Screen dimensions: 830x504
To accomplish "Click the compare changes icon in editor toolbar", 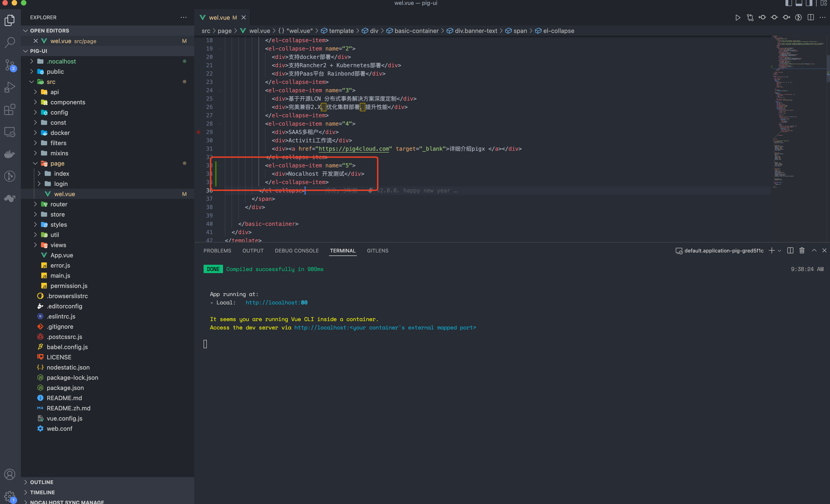I will click(x=750, y=18).
